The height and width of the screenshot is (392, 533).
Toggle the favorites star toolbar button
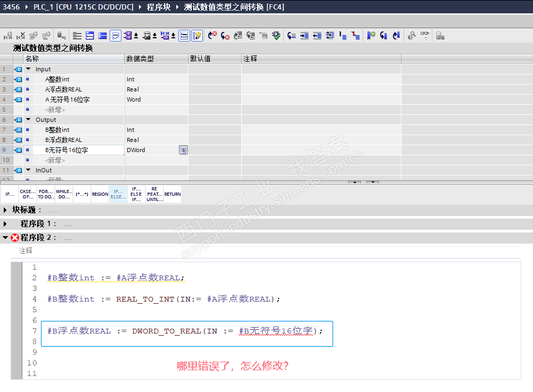tap(197, 36)
